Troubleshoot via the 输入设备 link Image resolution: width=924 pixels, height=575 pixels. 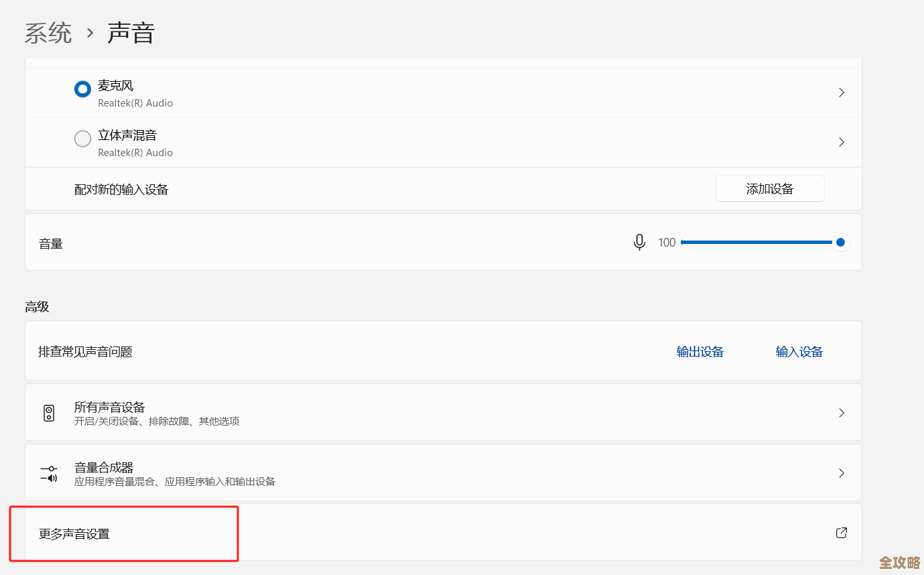(x=799, y=352)
